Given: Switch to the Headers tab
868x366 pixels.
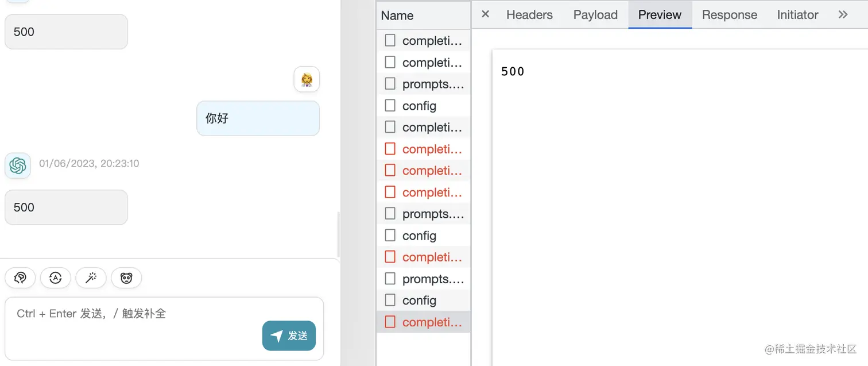Looking at the screenshot, I should [x=529, y=15].
